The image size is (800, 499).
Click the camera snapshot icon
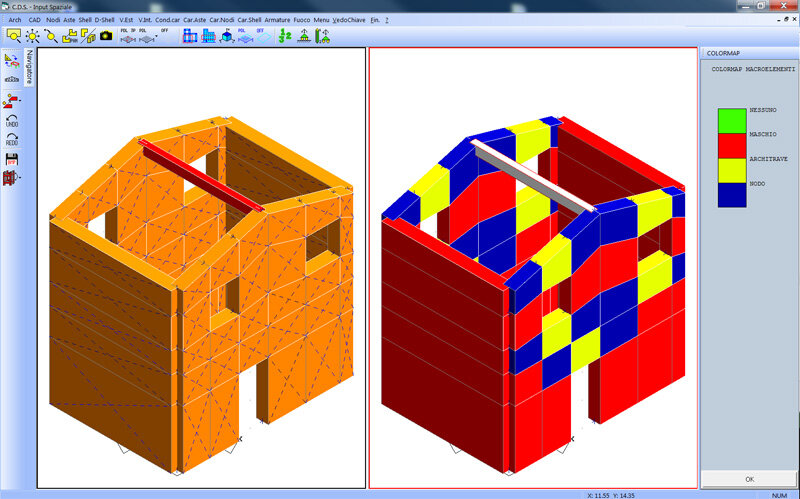tap(106, 36)
